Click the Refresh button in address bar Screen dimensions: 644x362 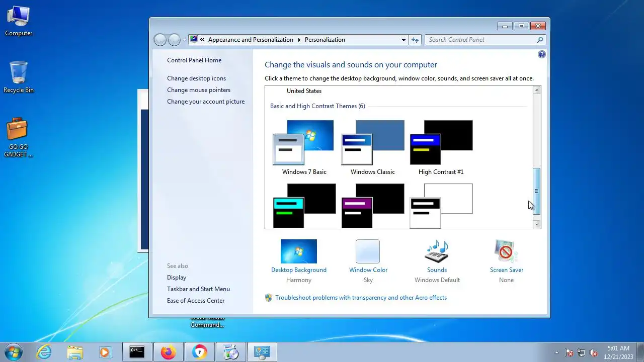(x=415, y=40)
